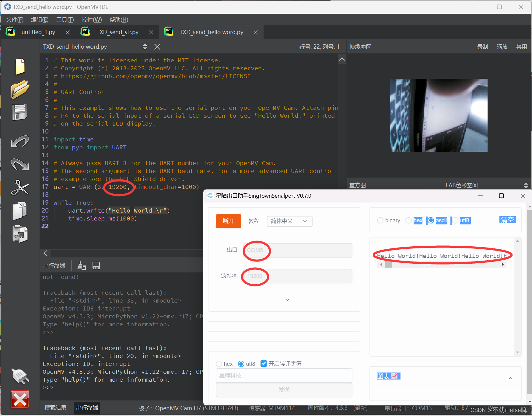Click the orange 断开 disconnect button
Screen dimensions: 532x416
point(228,221)
